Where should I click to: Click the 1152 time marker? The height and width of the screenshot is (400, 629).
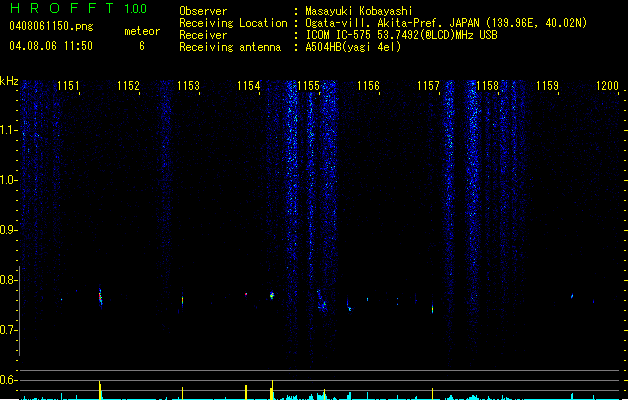click(x=128, y=86)
